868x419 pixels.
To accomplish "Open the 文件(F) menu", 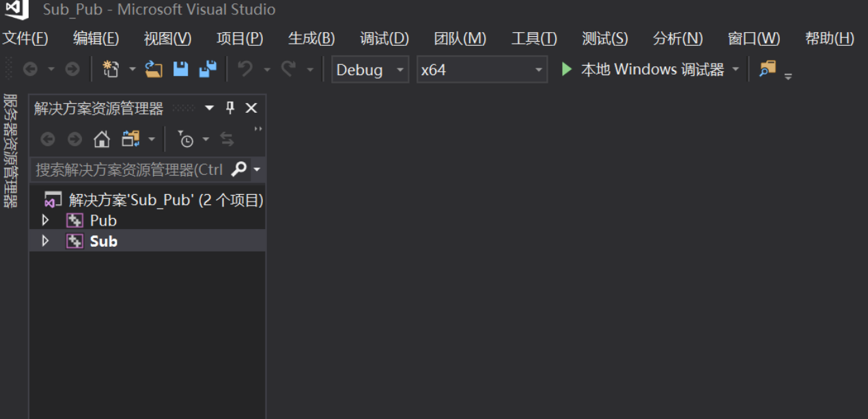I will (x=25, y=38).
